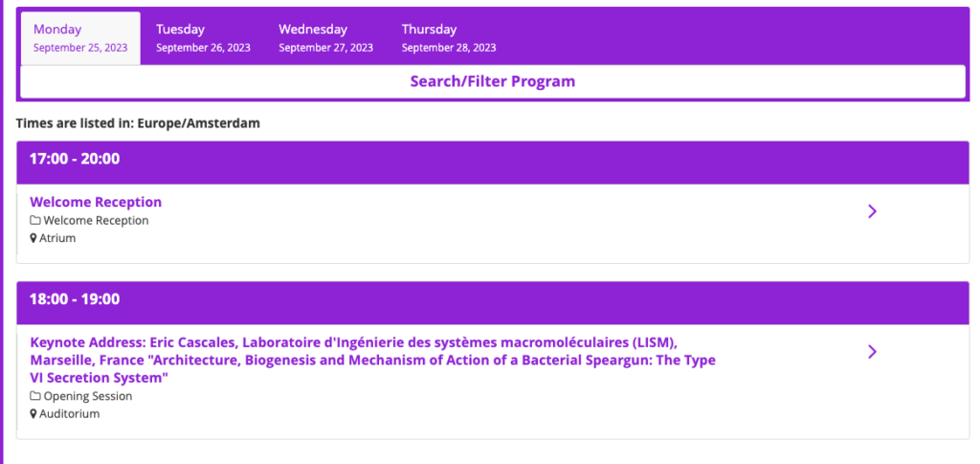The height and width of the screenshot is (464, 980).
Task: Click the 17:00 - 20:00 time slot header
Action: [x=75, y=159]
